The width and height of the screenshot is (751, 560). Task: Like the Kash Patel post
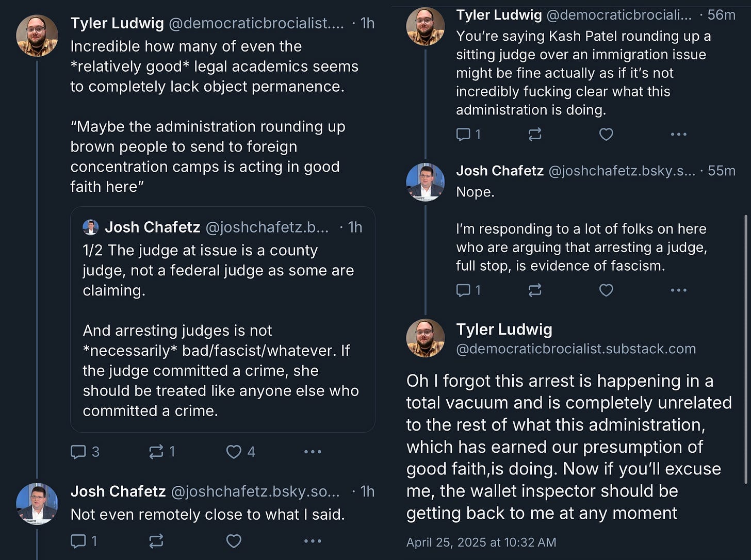coord(606,135)
